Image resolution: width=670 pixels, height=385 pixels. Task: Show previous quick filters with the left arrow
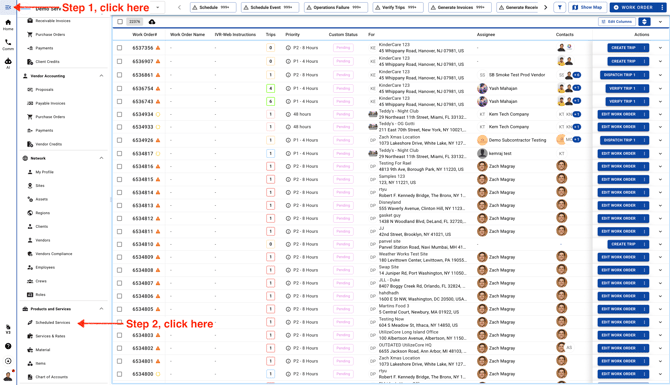(179, 7)
